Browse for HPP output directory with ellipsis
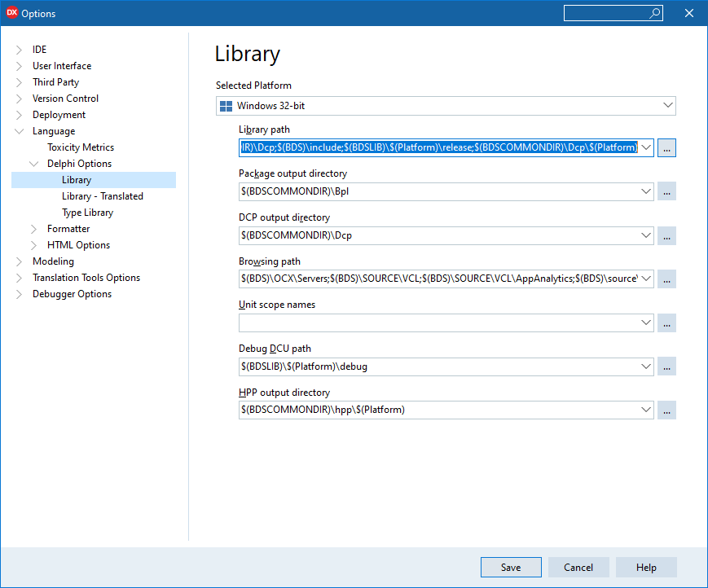 pyautogui.click(x=666, y=410)
